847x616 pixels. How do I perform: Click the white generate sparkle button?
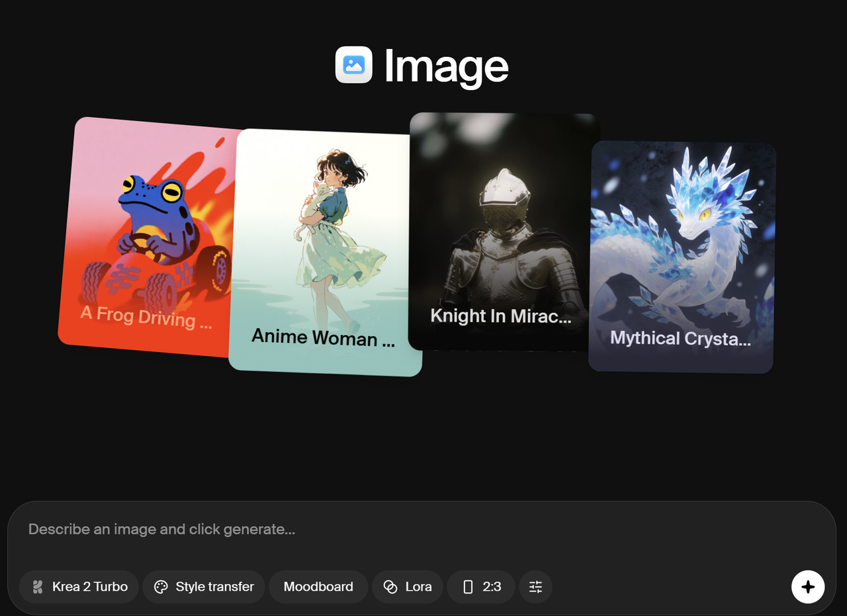coord(808,587)
